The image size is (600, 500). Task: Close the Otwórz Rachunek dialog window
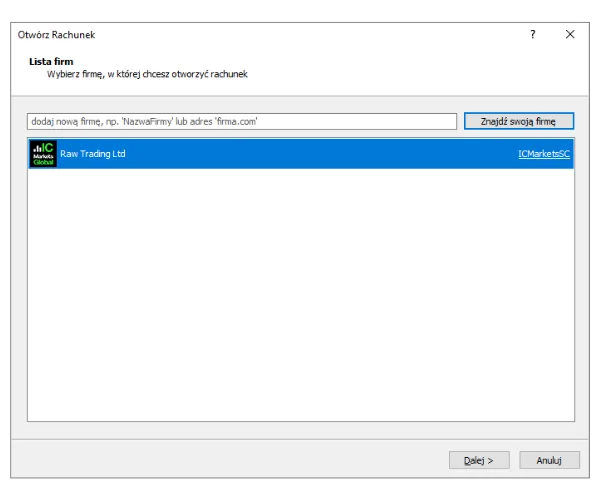click(570, 34)
